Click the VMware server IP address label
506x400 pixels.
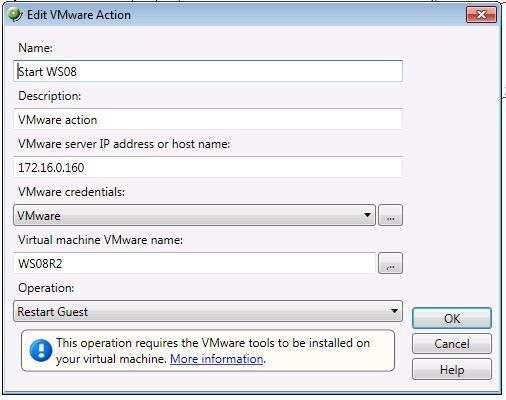[x=124, y=144]
